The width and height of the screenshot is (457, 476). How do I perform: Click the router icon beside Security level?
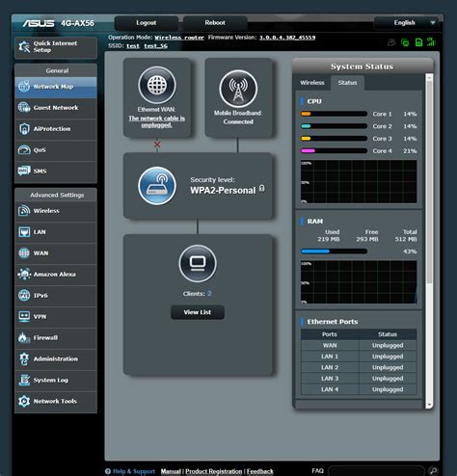[157, 186]
